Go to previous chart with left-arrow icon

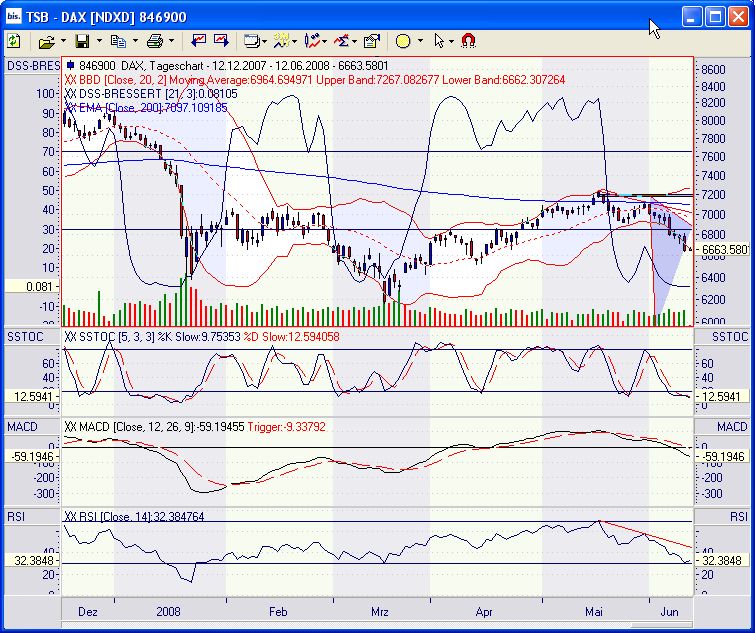pyautogui.click(x=198, y=41)
